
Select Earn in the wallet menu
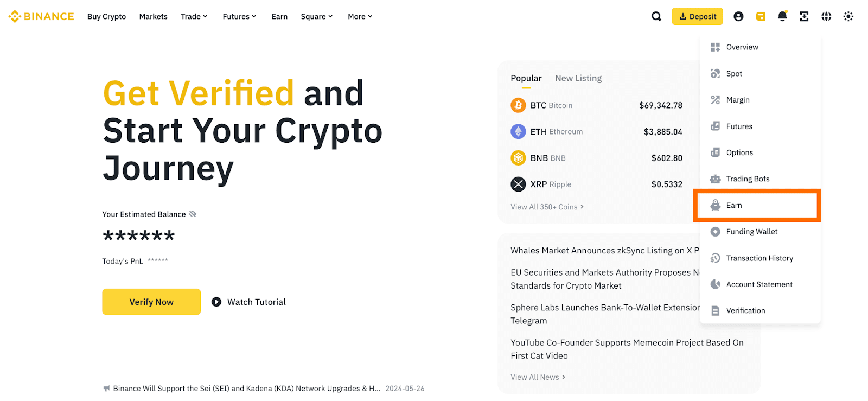(x=734, y=206)
